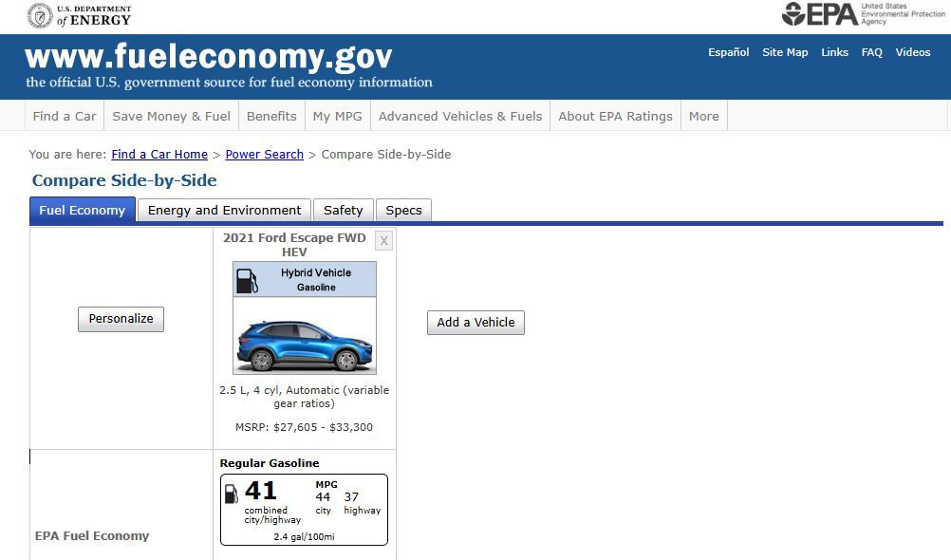Click the 41 combined MPG value

261,490
